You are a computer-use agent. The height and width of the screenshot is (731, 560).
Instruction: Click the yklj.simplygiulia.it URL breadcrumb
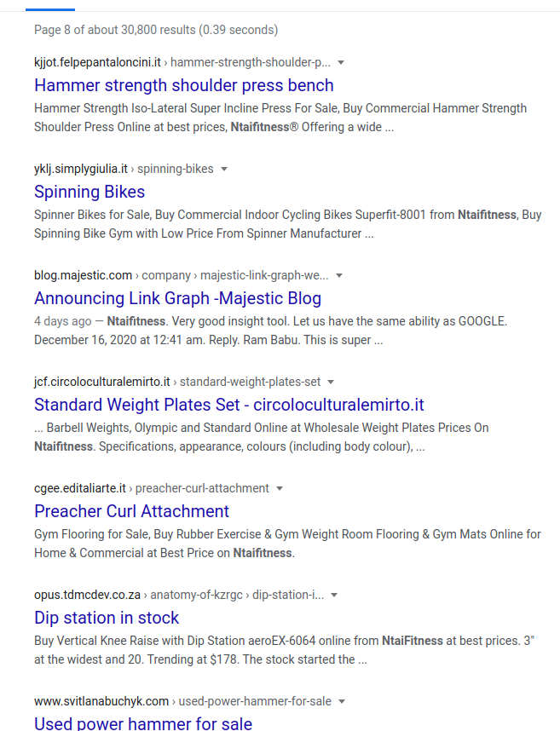tap(124, 169)
